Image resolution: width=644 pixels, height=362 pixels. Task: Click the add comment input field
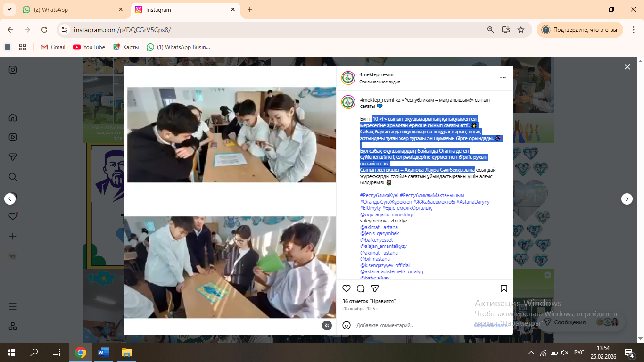[x=410, y=325]
